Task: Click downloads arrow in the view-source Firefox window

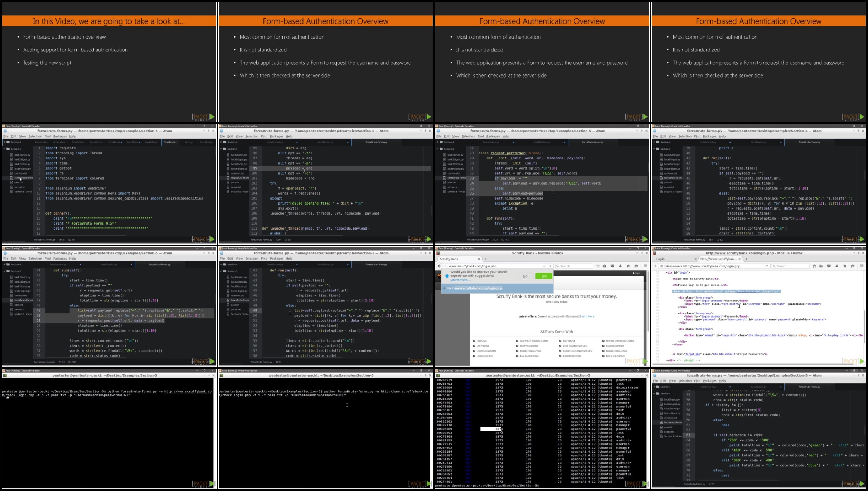Action: pos(837,266)
